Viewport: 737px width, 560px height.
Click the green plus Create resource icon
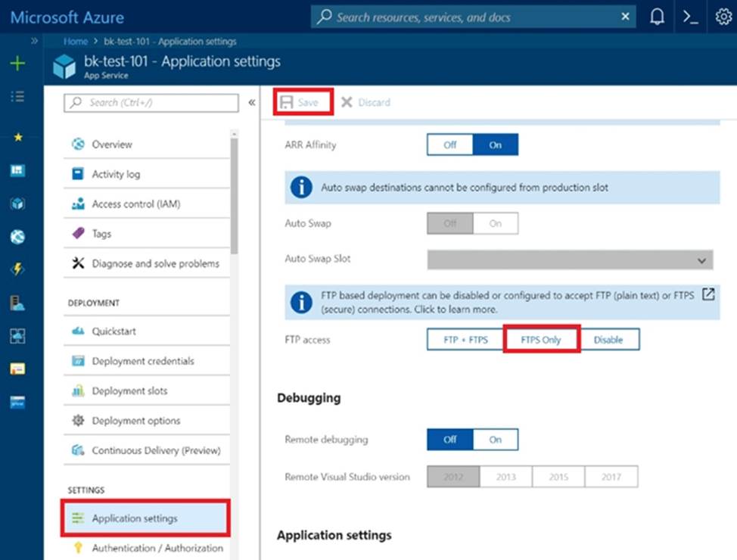point(17,63)
